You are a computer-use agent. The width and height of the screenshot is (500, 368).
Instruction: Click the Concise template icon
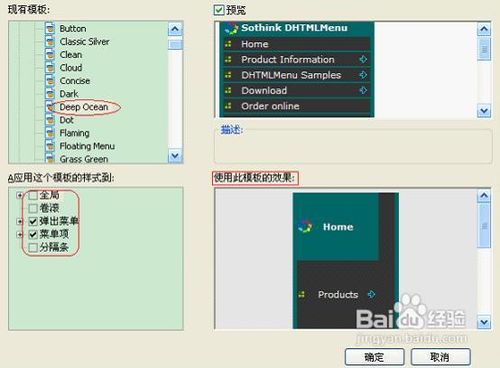pos(50,81)
